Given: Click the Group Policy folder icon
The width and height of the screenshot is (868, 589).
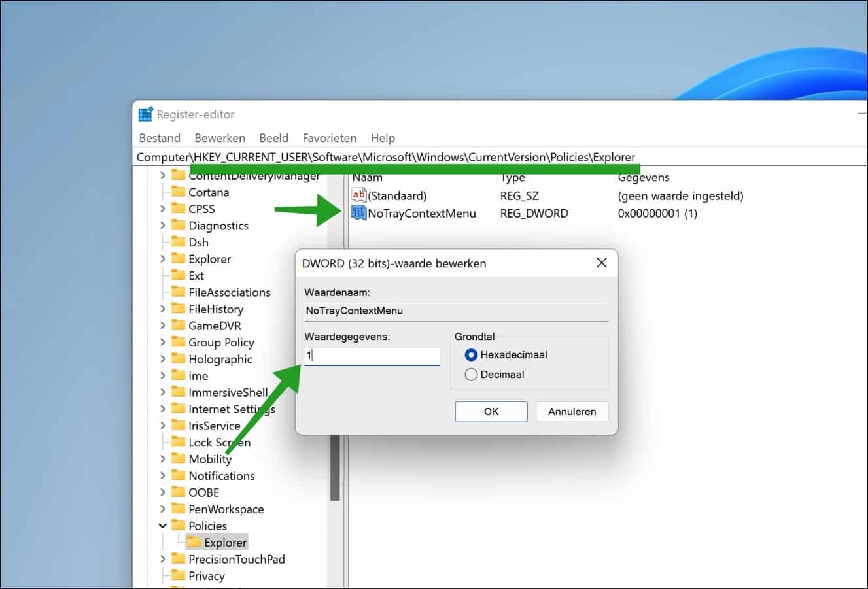Looking at the screenshot, I should tap(179, 342).
